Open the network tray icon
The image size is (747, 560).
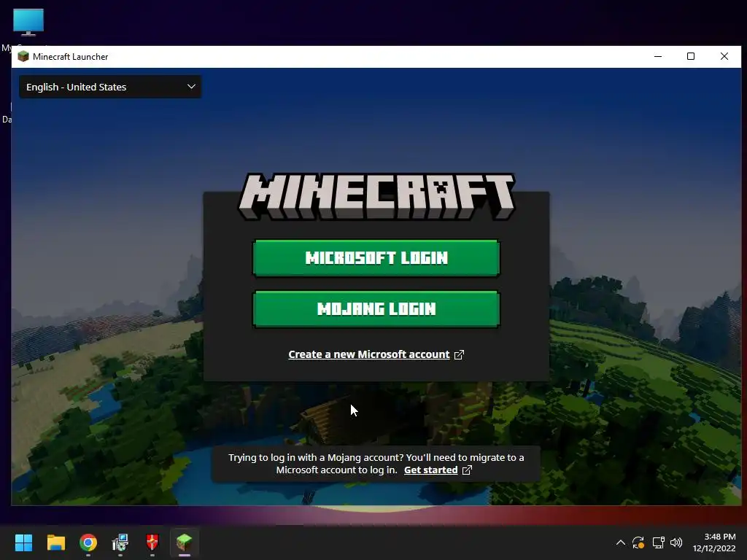pos(658,542)
